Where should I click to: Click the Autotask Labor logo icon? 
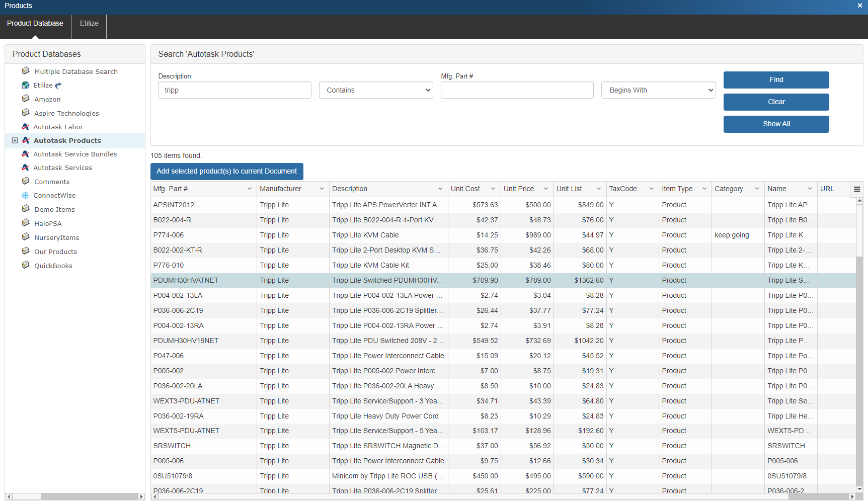[x=26, y=127]
